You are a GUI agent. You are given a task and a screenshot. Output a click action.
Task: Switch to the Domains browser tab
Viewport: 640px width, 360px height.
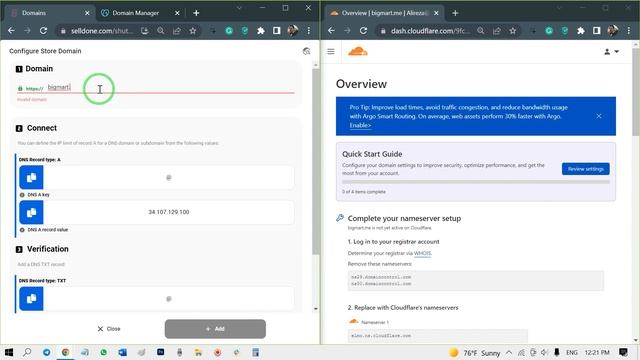tap(48, 13)
